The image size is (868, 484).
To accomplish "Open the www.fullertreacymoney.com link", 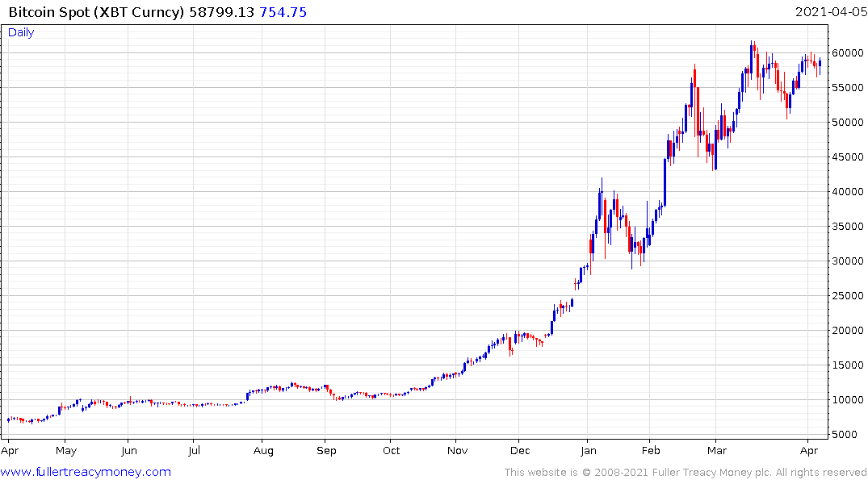I will click(86, 472).
